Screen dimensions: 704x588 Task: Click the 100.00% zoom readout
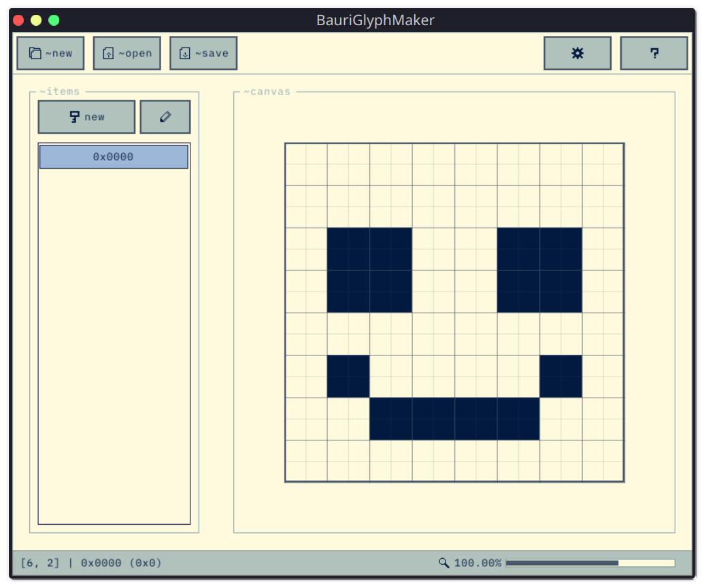point(477,563)
